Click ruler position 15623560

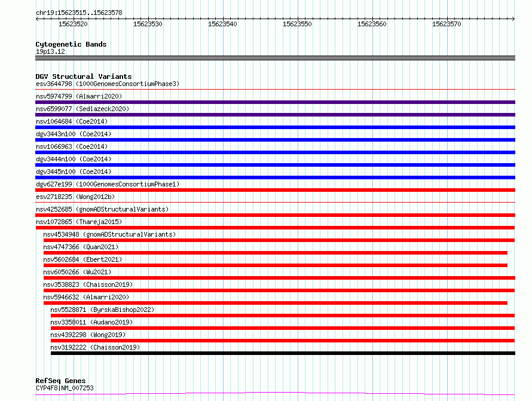point(372,24)
